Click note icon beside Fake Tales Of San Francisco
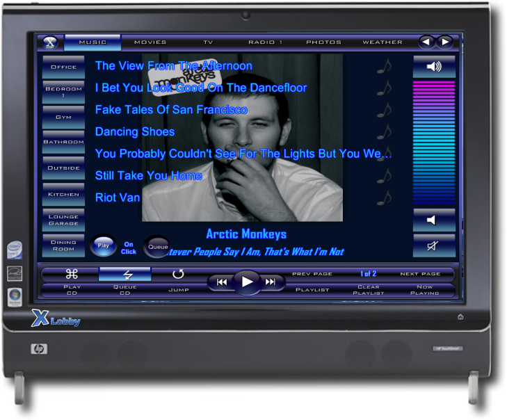 pyautogui.click(x=385, y=111)
